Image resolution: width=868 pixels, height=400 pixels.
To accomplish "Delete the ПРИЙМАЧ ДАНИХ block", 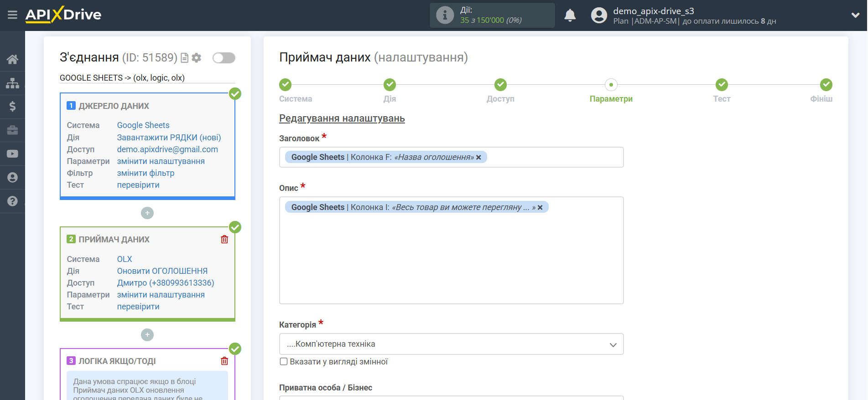I will tap(224, 239).
